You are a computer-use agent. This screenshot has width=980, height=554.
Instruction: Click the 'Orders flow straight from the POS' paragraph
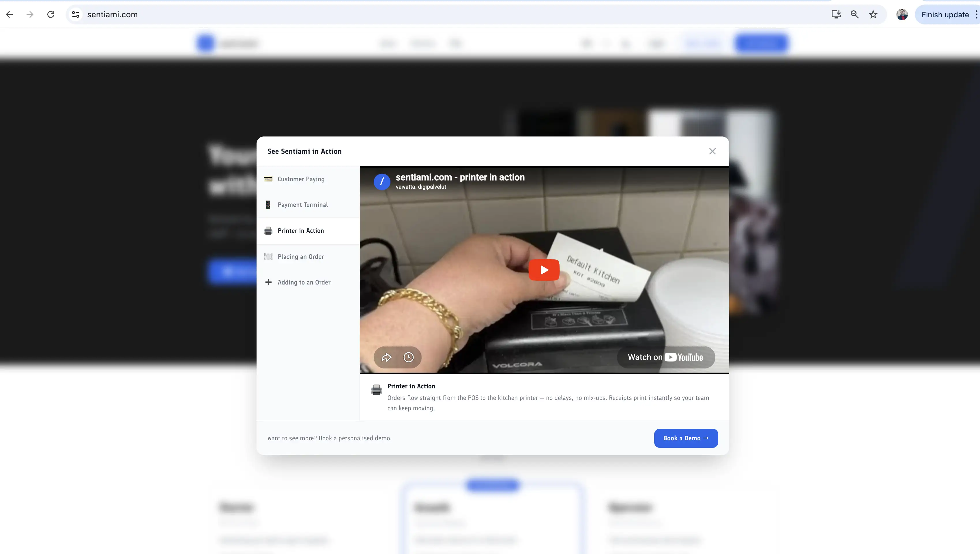point(548,403)
